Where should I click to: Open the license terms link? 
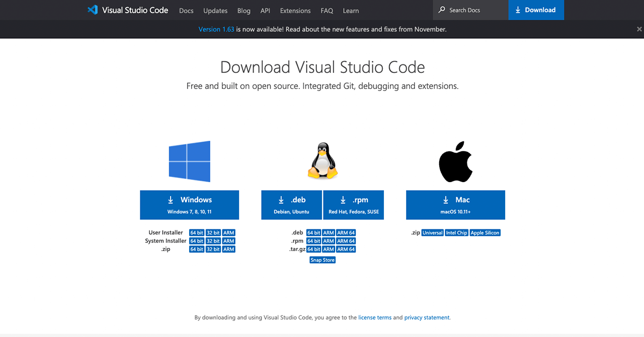pos(375,317)
